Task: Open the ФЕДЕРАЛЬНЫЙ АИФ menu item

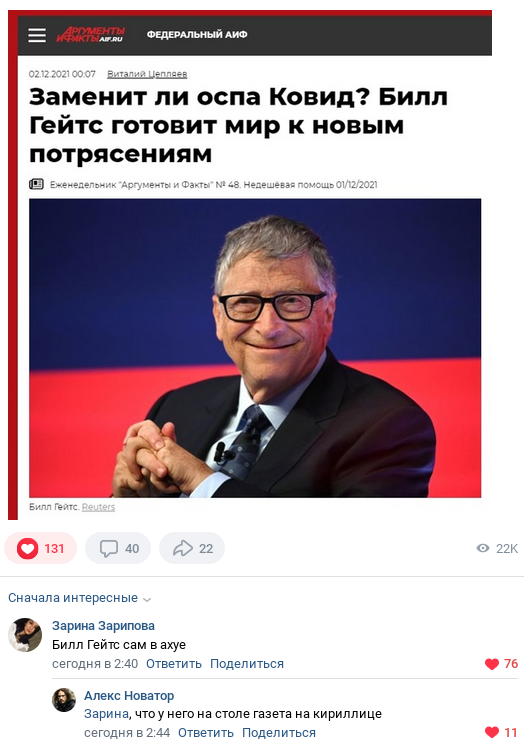Action: point(197,35)
